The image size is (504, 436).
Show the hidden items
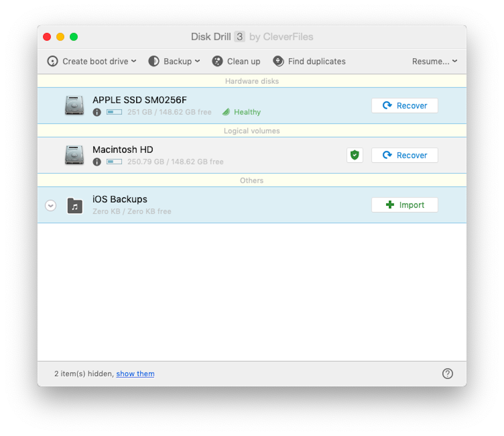(135, 374)
